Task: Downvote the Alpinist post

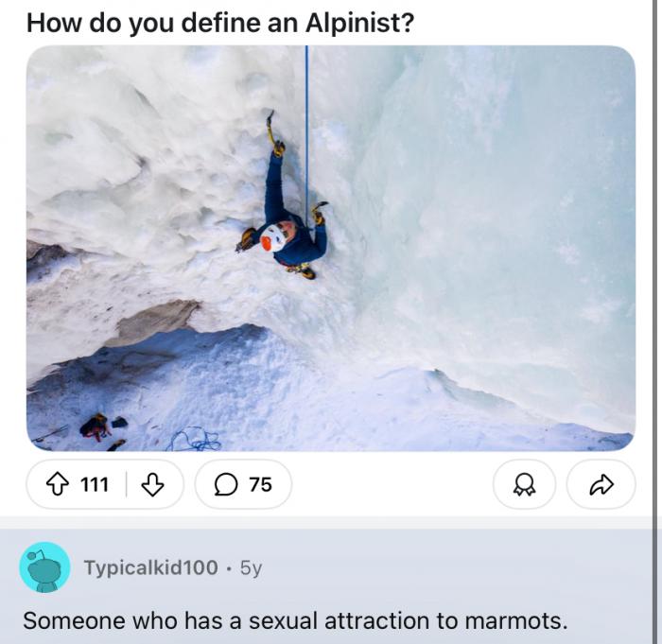Action: pyautogui.click(x=152, y=484)
